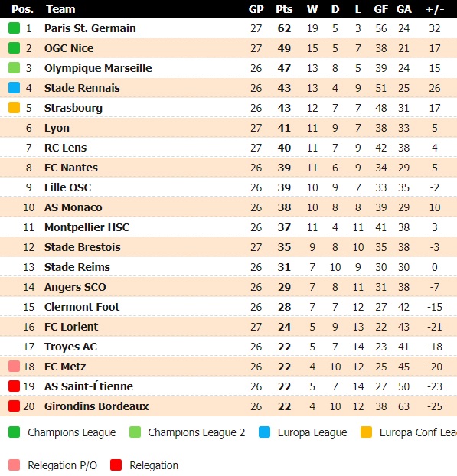Select the Lyon team name
The image size is (457, 476).
tap(57, 128)
